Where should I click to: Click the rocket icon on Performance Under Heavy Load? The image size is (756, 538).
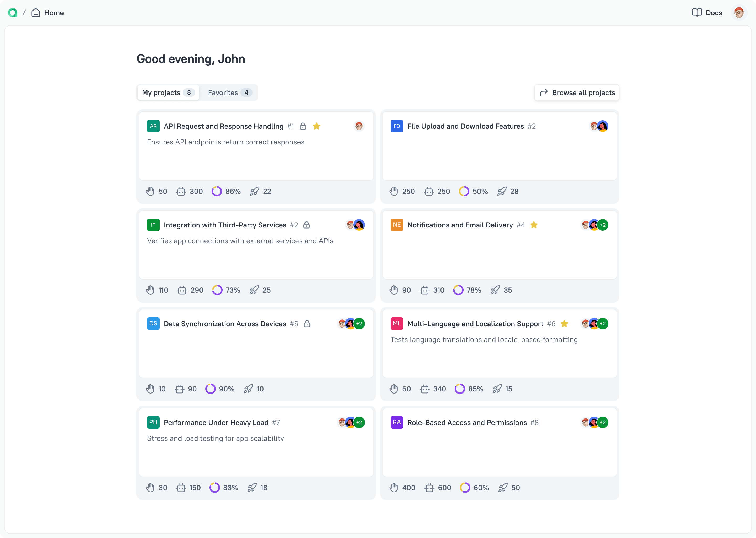click(253, 488)
